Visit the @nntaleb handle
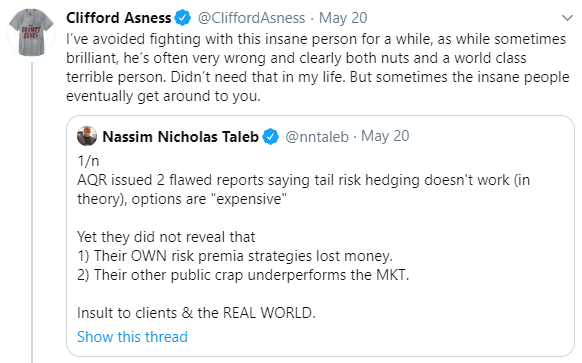The height and width of the screenshot is (363, 582). click(317, 137)
